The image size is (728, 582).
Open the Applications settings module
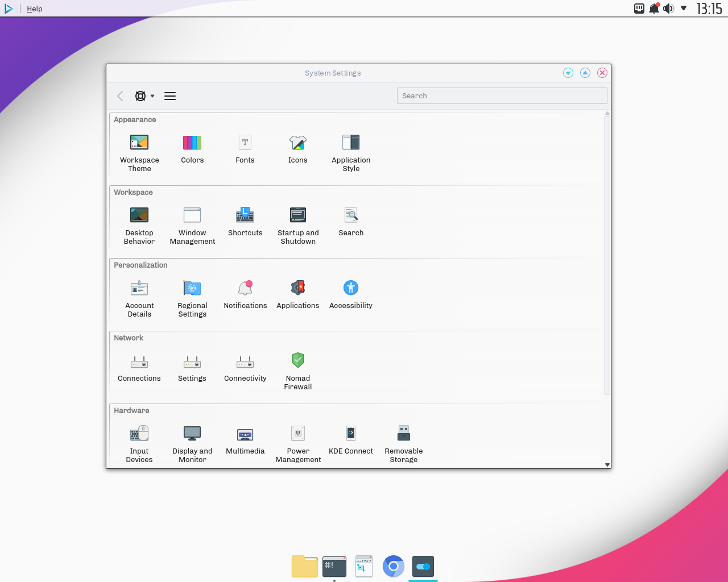point(298,294)
